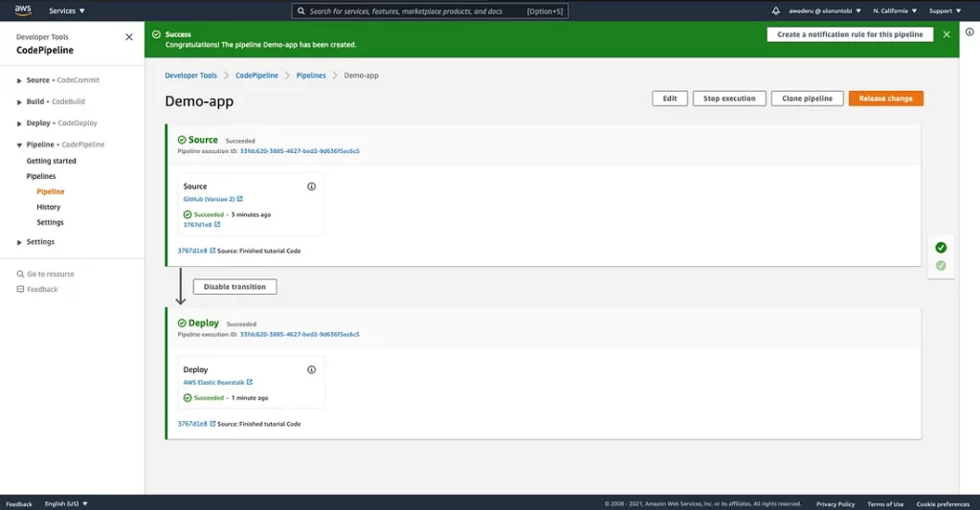The height and width of the screenshot is (510, 980).
Task: Expand the Build CodeBuild section
Action: [19, 101]
